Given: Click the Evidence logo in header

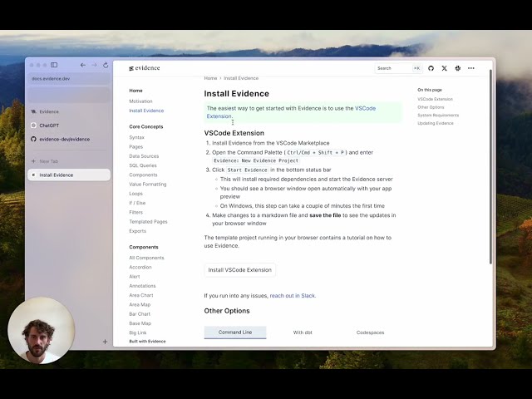Looking at the screenshot, I should click(144, 68).
